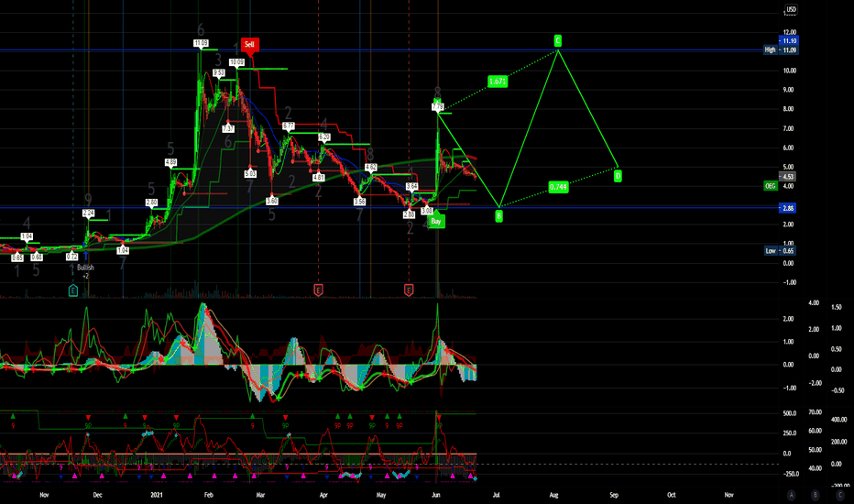Image resolution: width=854 pixels, height=504 pixels.
Task: Select point C of the ABCD pattern
Action: pos(558,40)
